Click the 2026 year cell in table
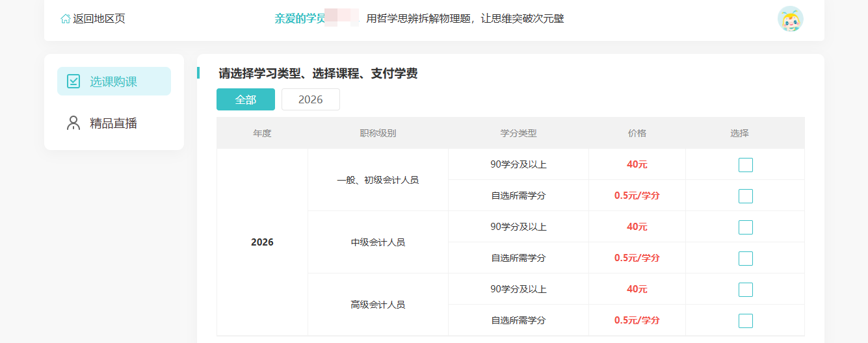This screenshot has width=868, height=343. coord(262,242)
